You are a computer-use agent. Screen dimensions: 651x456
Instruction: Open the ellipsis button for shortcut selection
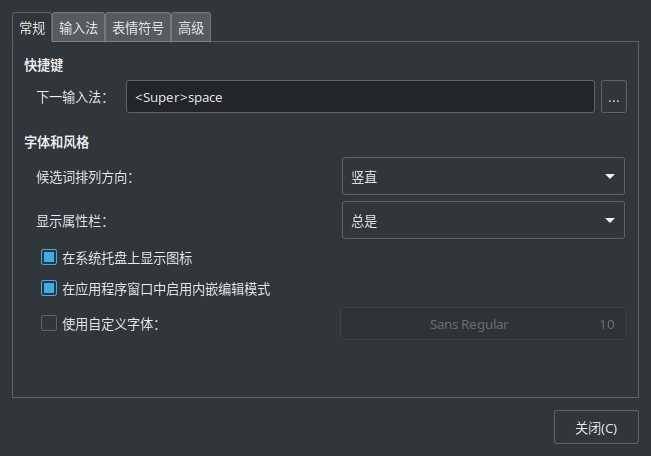tap(614, 97)
